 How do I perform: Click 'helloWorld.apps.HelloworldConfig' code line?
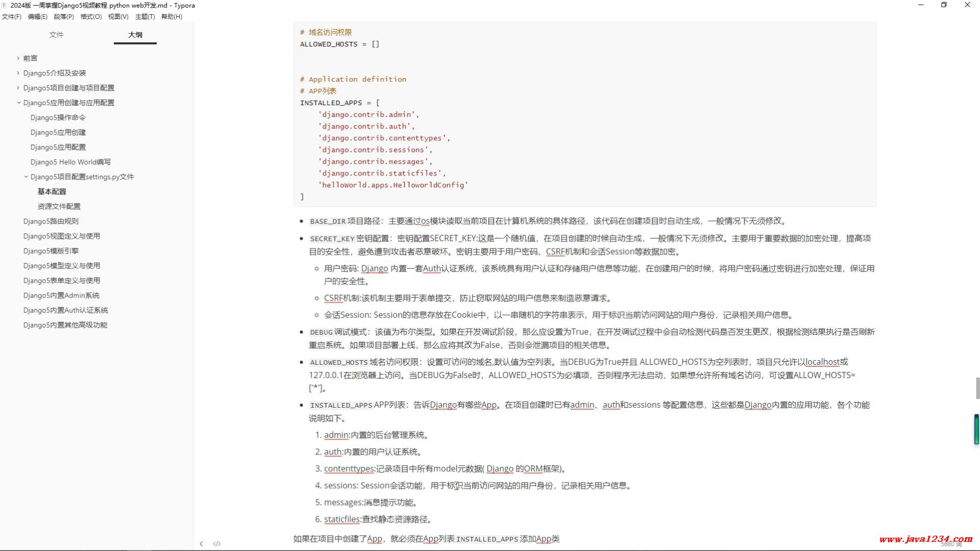[x=393, y=185]
